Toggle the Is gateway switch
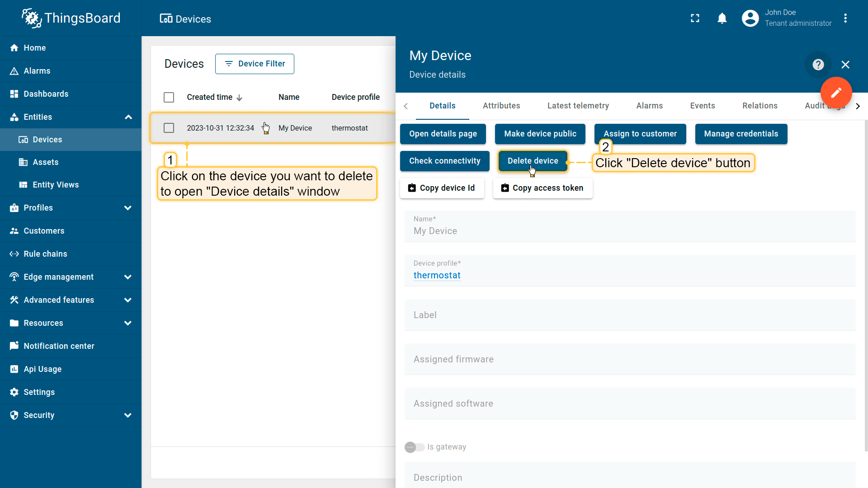Viewport: 868px width, 488px height. 414,447
